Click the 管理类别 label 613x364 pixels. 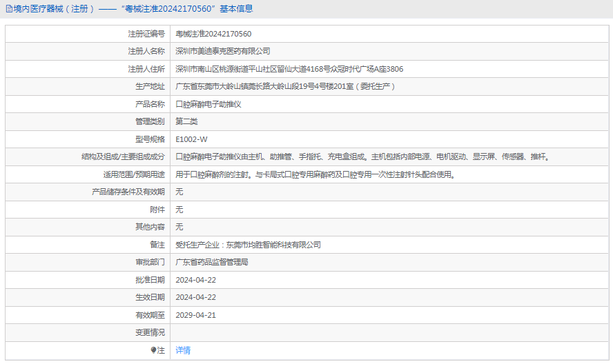(150, 121)
